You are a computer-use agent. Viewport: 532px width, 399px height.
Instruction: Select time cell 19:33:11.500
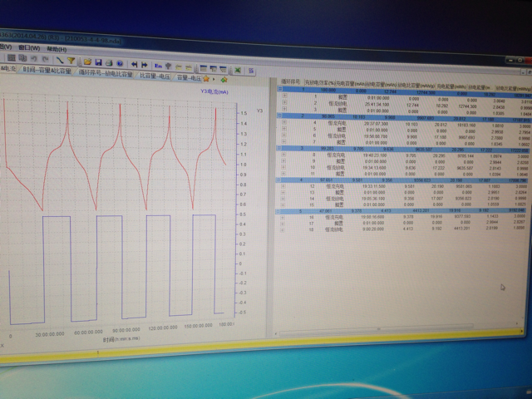tap(374, 186)
